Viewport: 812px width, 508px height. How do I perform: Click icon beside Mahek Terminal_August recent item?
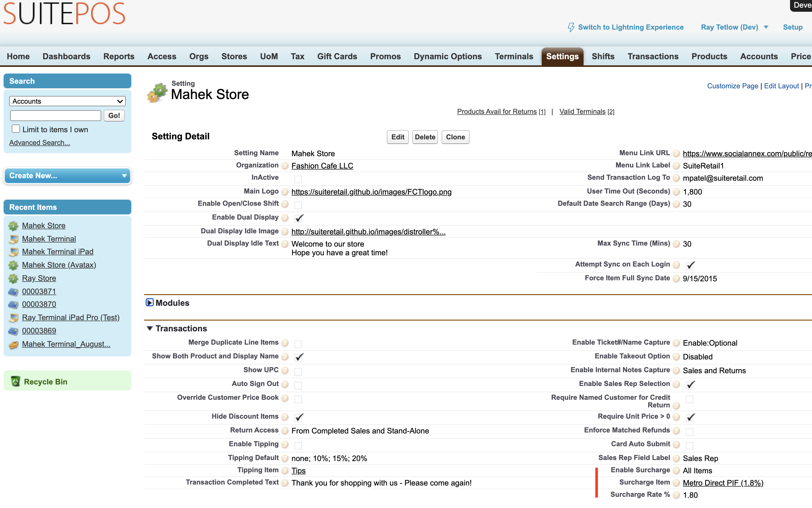click(x=14, y=344)
